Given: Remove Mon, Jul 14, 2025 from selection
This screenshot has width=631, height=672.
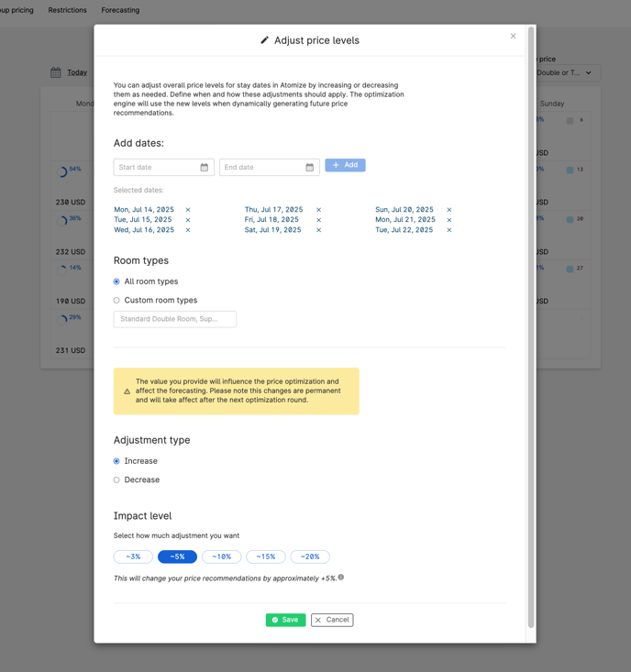Looking at the screenshot, I should [188, 210].
